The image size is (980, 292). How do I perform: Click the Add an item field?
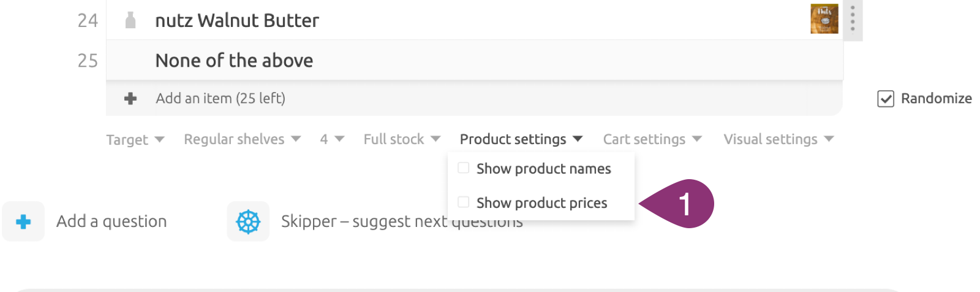pos(221,99)
